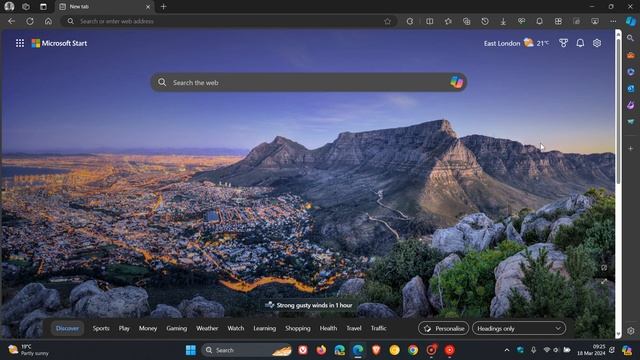Image resolution: width=640 pixels, height=360 pixels.
Task: Switch to the Learning tab
Action: (264, 328)
